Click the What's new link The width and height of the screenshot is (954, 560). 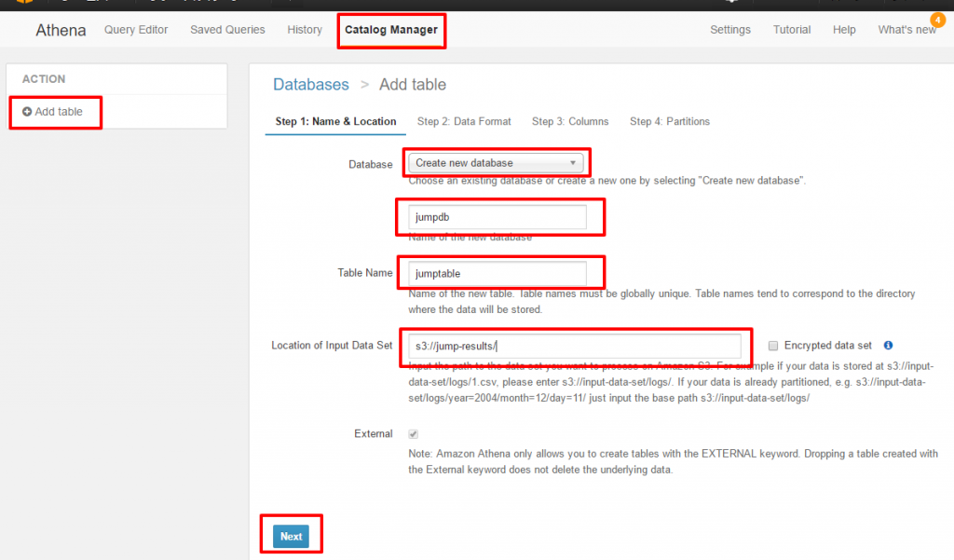pyautogui.click(x=906, y=30)
